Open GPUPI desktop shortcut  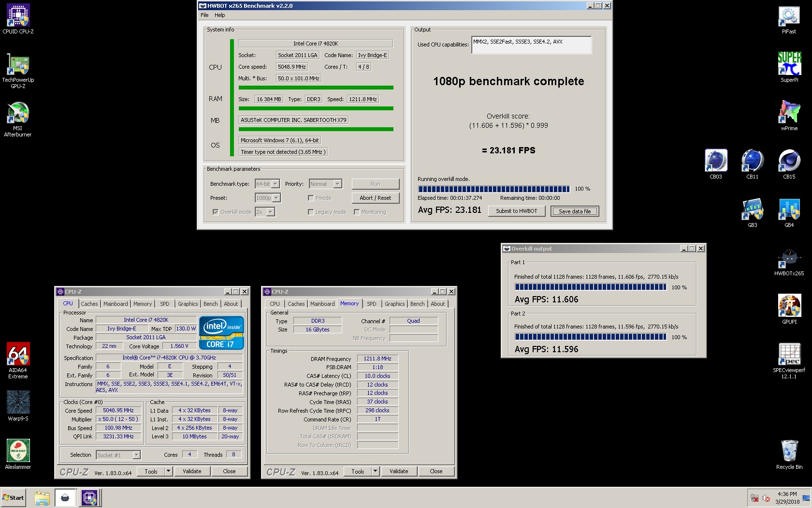point(789,309)
